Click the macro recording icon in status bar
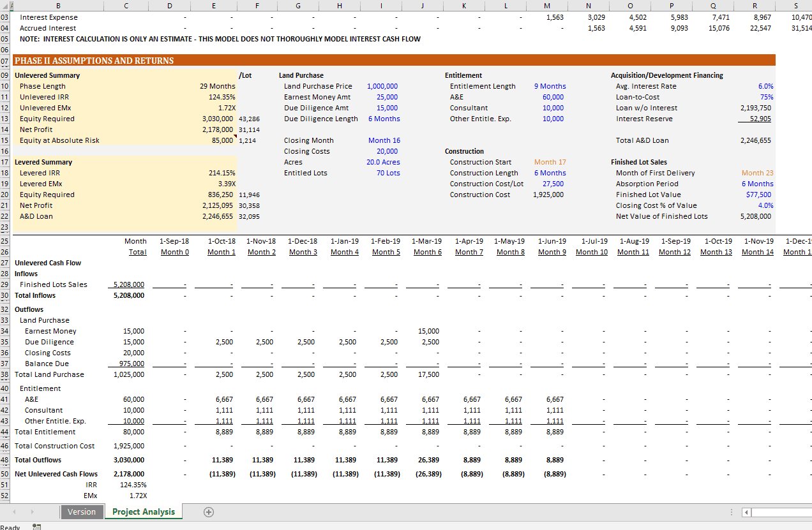Image resolution: width=812 pixels, height=530 pixels. pyautogui.click(x=36, y=527)
